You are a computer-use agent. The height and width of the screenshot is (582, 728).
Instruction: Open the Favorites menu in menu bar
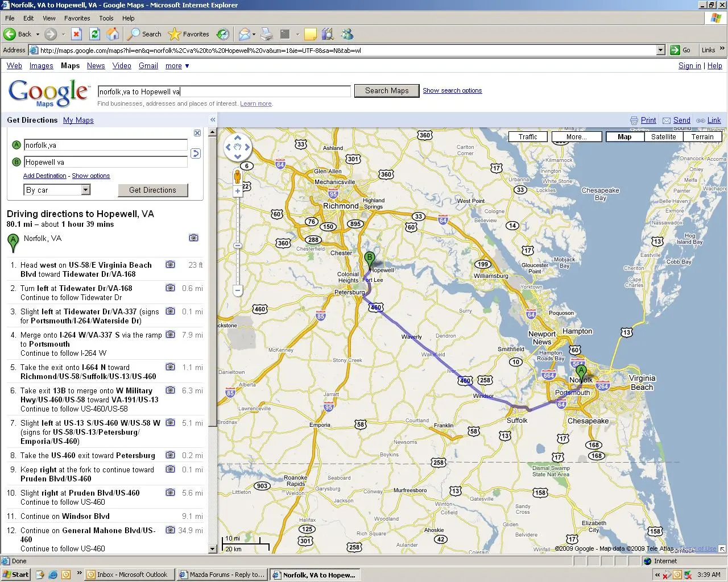tap(77, 18)
